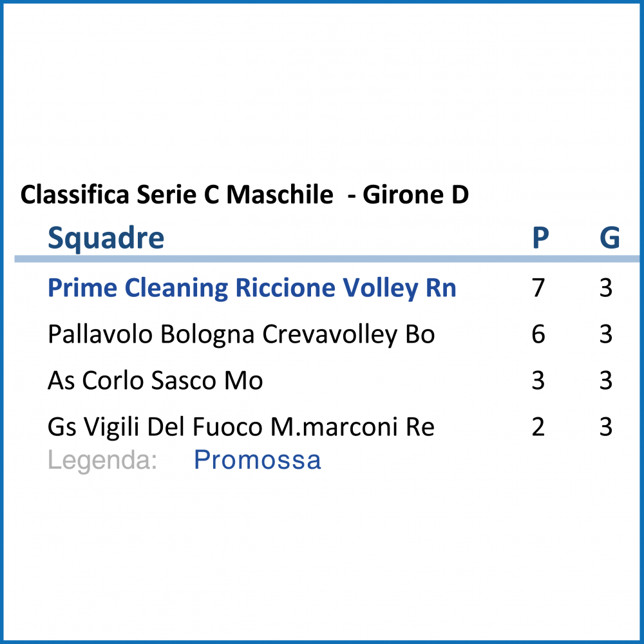
Task: Select Prime Cleaning Riccione Volley Rn
Action: coord(252,289)
